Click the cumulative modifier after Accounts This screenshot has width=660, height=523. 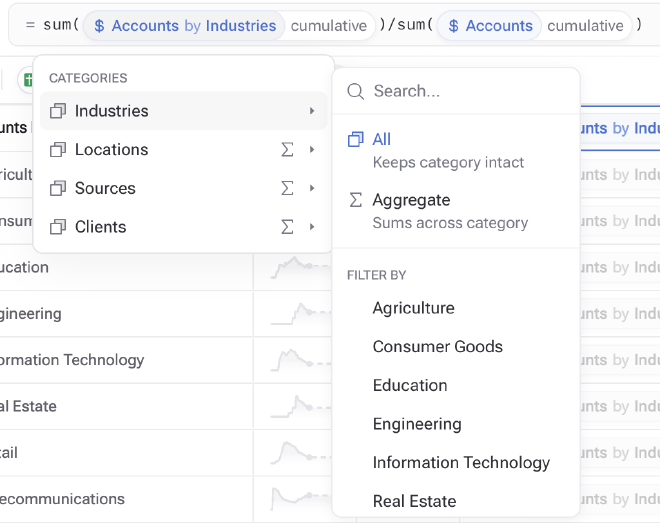[585, 26]
